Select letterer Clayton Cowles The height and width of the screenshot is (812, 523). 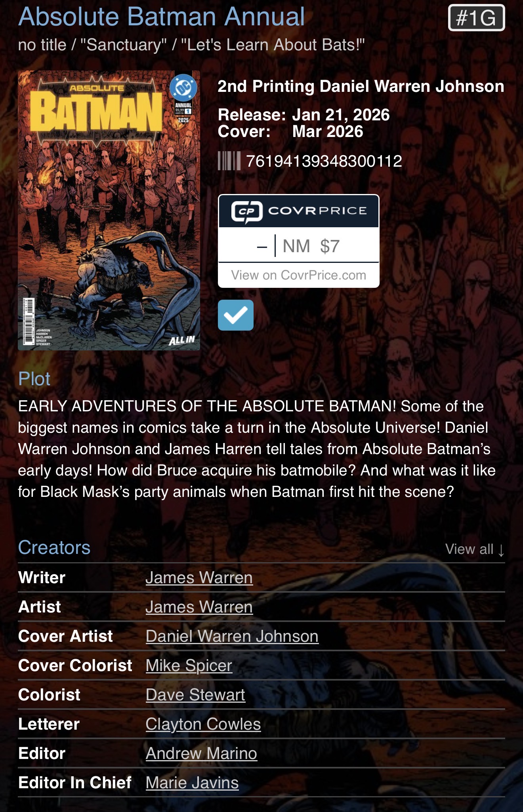coord(203,725)
